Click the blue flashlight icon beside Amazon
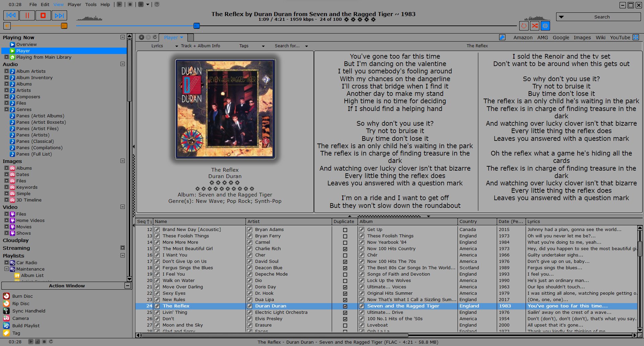This screenshot has height=346, width=644. point(502,37)
